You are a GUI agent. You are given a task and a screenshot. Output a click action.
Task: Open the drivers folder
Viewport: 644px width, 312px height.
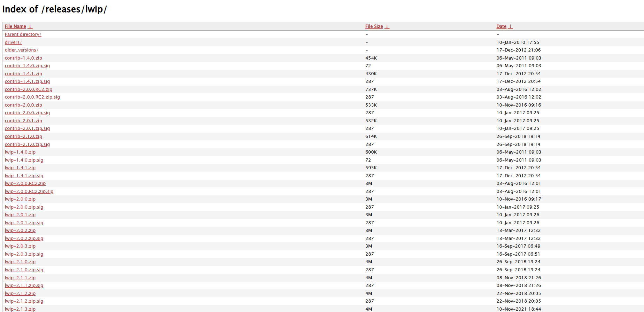tap(13, 42)
